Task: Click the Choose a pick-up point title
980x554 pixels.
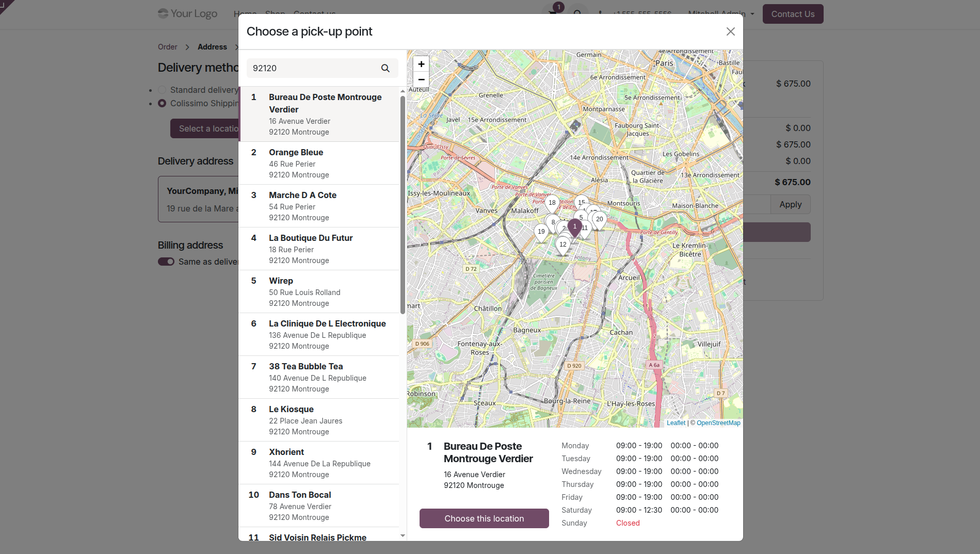Action: pos(309,31)
